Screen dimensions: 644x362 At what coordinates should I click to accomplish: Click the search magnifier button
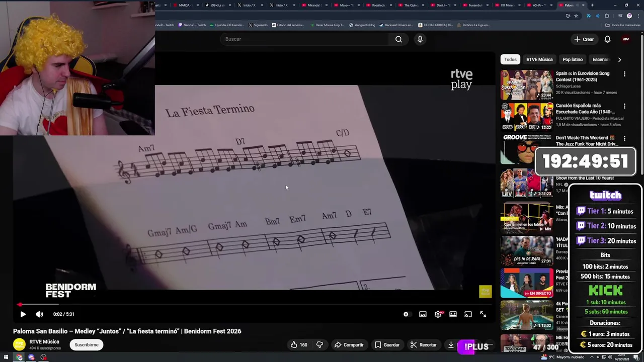(398, 39)
